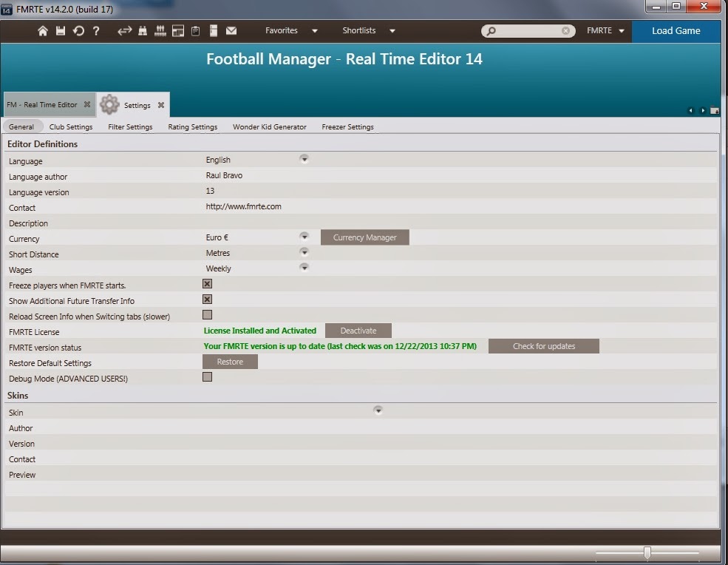This screenshot has width=728, height=565.
Task: Go to the Home screen icon
Action: 43,30
